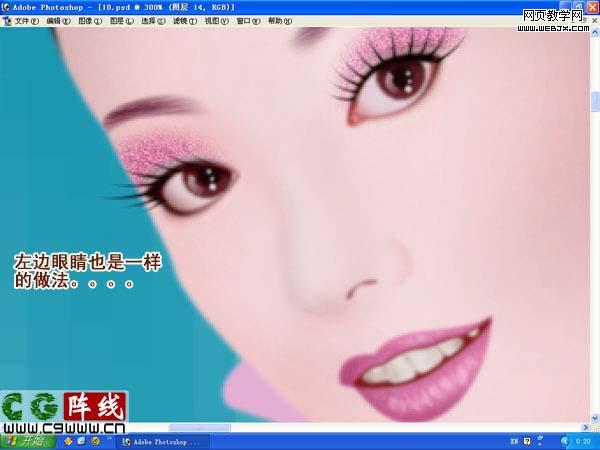
Task: Click the horizontal scrollbar right arrow
Action: tap(586, 427)
